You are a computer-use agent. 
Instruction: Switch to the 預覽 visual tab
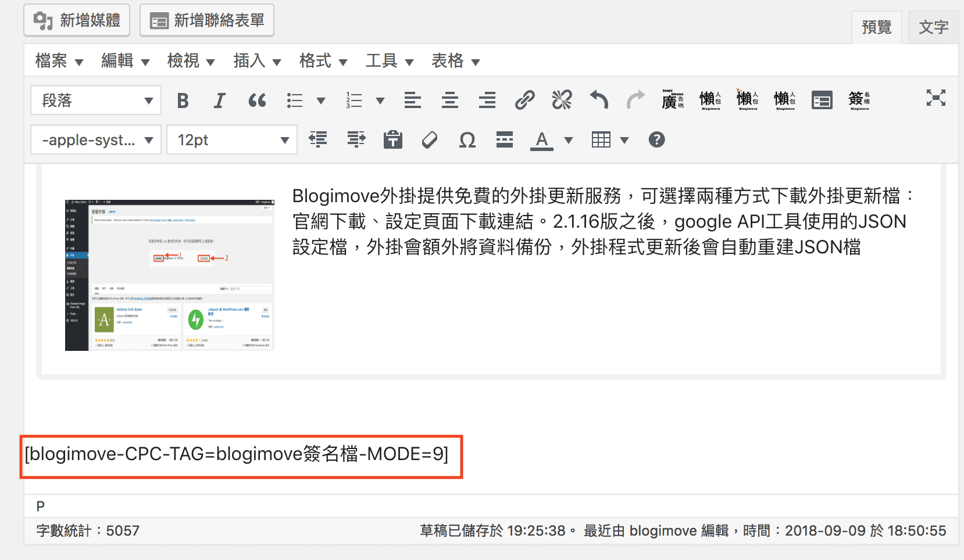(877, 27)
